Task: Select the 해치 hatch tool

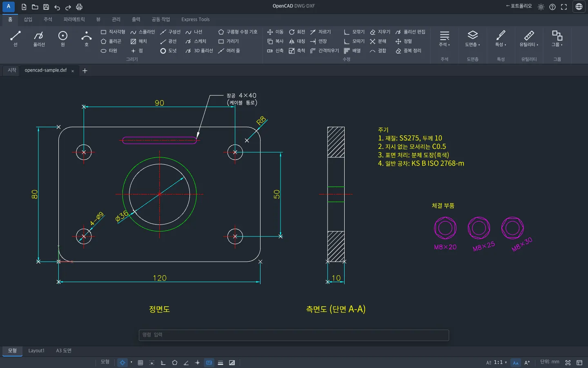Action: (x=138, y=41)
